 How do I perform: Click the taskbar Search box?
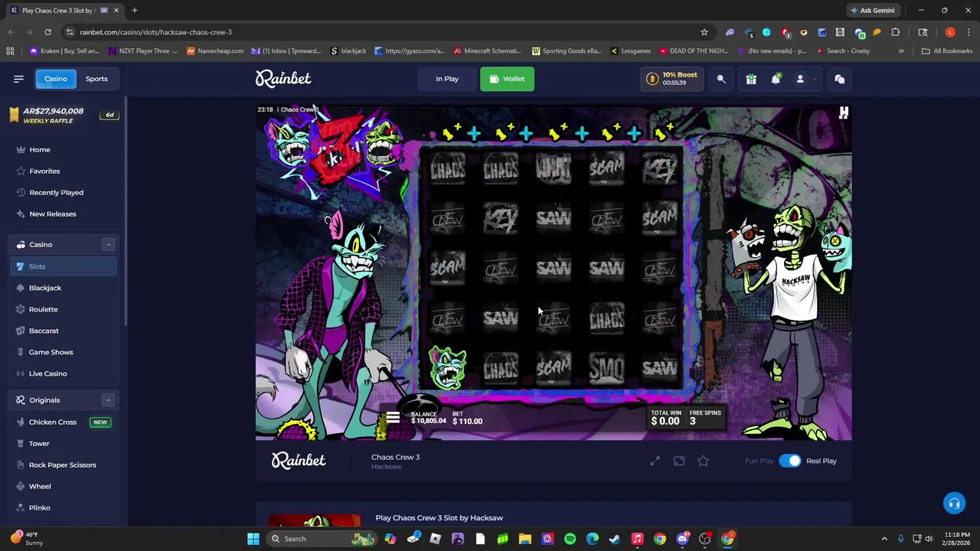322,539
